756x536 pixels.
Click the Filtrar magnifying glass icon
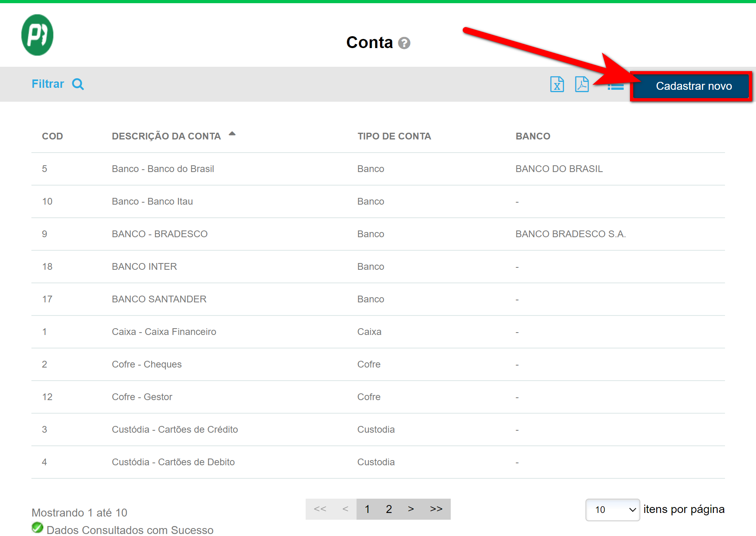pos(78,84)
